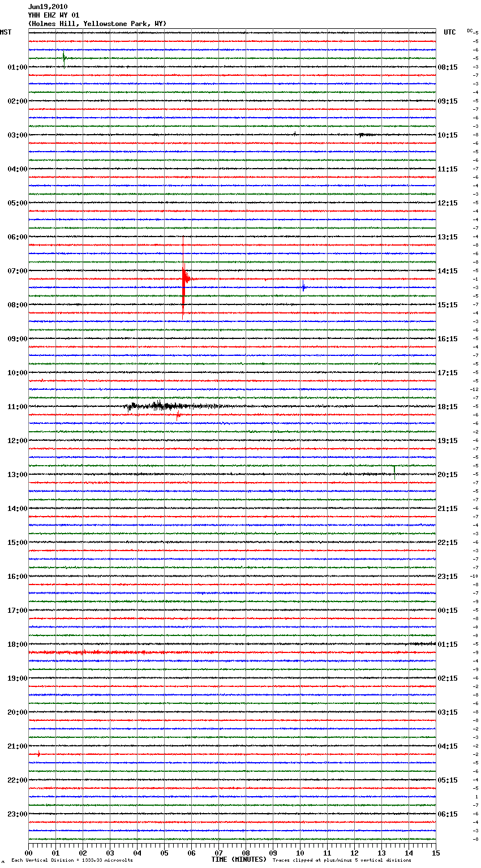Screen dimensions: 481x868
Task: Click the 12:15 UTC time label
Action: tap(448, 203)
